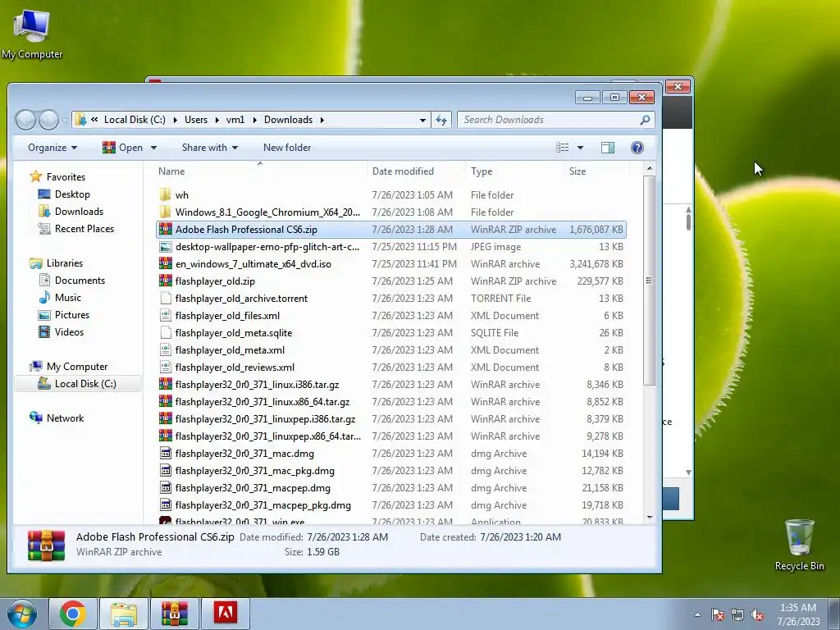
Task: Click Open with WinRAR toolbar button
Action: pos(123,148)
